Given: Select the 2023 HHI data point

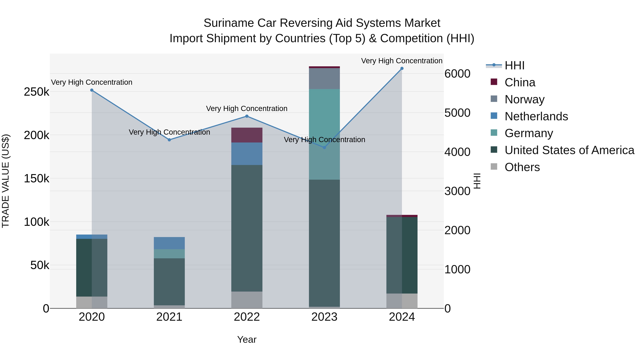Looking at the screenshot, I should coord(325,148).
